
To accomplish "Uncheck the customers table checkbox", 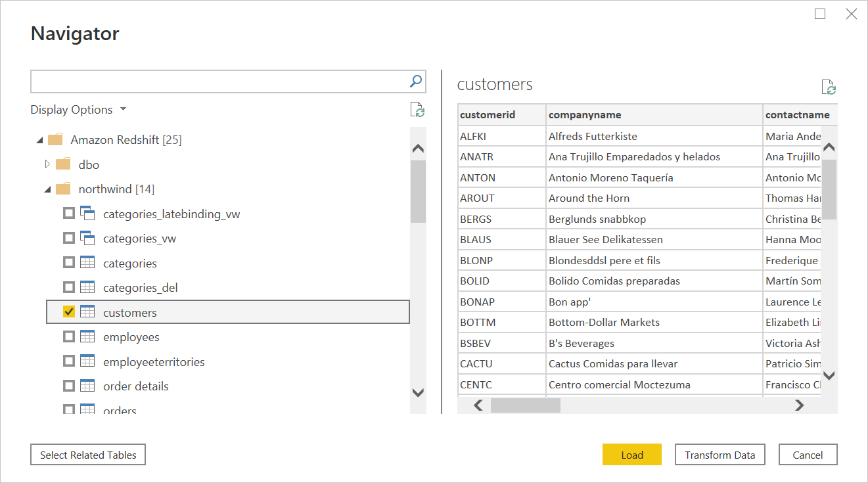I will 68,311.
